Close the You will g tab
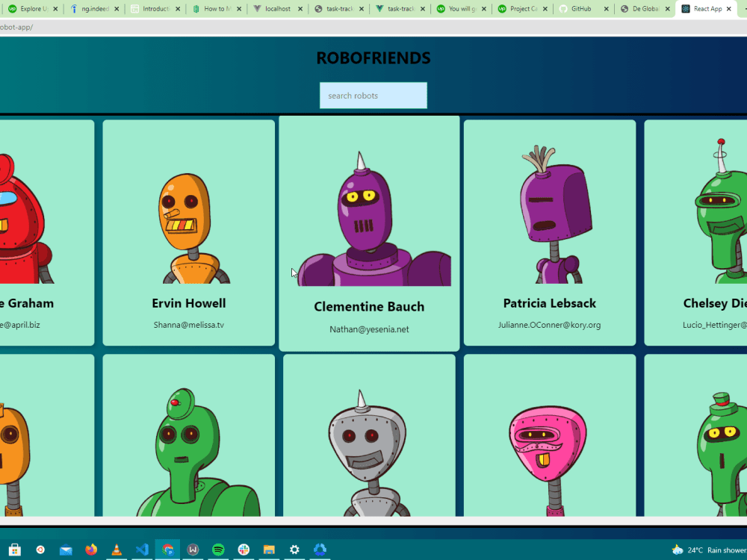This screenshot has height=560, width=747. point(484,8)
